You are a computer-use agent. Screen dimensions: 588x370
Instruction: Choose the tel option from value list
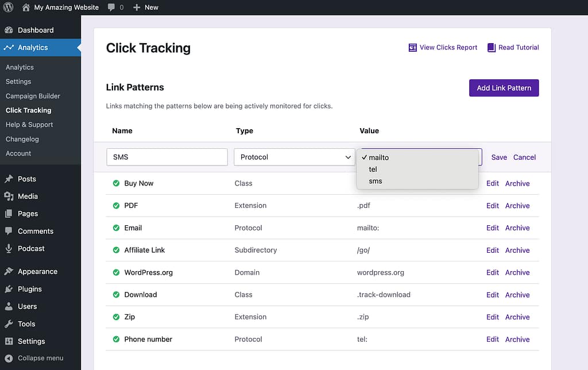373,169
